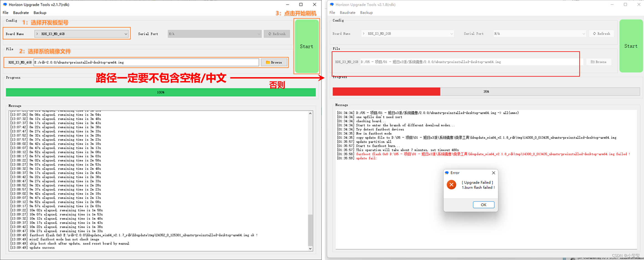644x260 pixels.
Task: Click the Error dialog title icon
Action: 447,173
